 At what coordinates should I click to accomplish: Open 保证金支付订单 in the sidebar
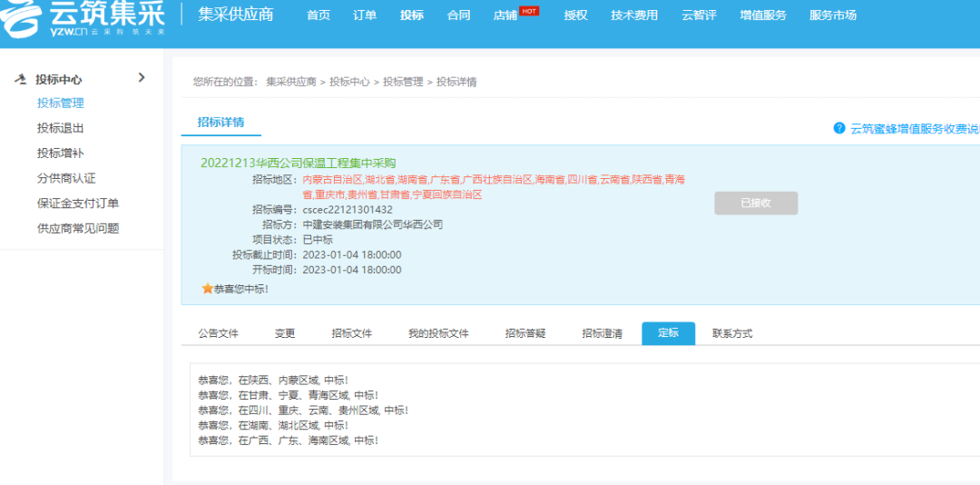[x=78, y=203]
